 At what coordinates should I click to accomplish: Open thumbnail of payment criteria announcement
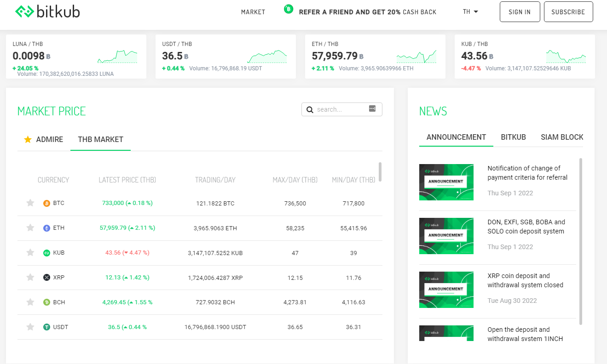pyautogui.click(x=446, y=182)
